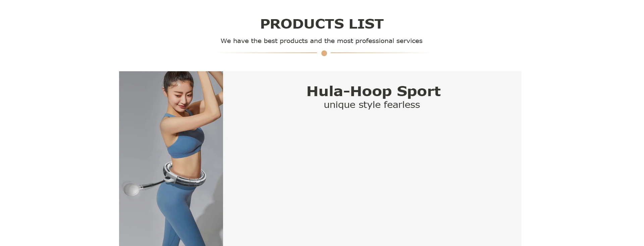Screen dimensions: 644x246
Task: Click empty gray area below the tagline
Action: 372,178
